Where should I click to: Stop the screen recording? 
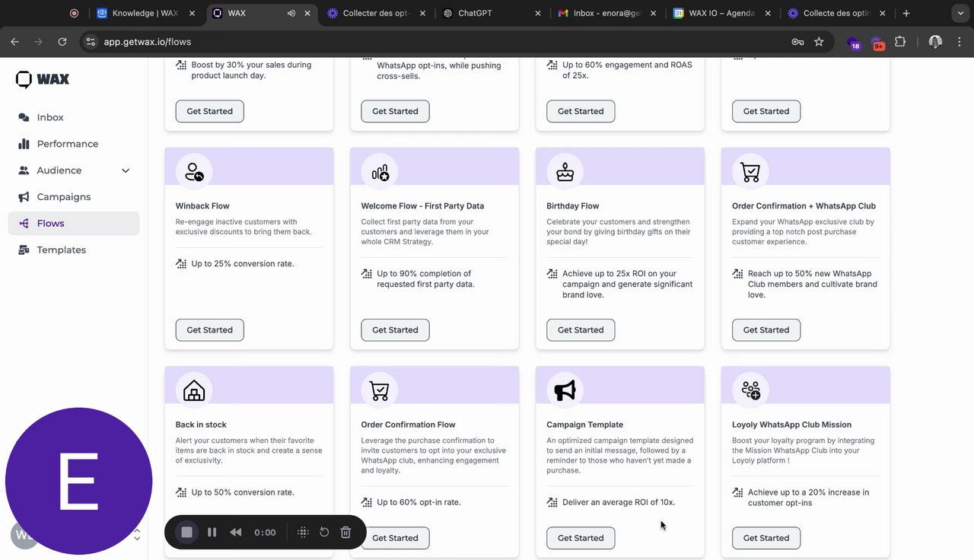click(x=186, y=533)
